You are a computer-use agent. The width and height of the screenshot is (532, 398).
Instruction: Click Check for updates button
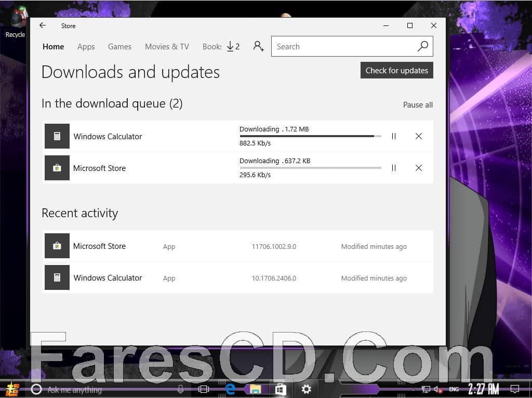(396, 70)
